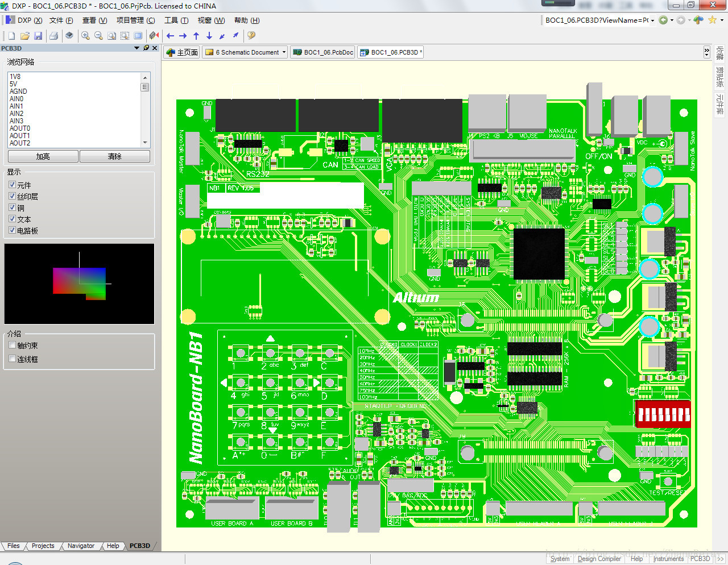Click the diagonal down-left blue arrow
Viewport: 728px width, 565px height.
(222, 36)
